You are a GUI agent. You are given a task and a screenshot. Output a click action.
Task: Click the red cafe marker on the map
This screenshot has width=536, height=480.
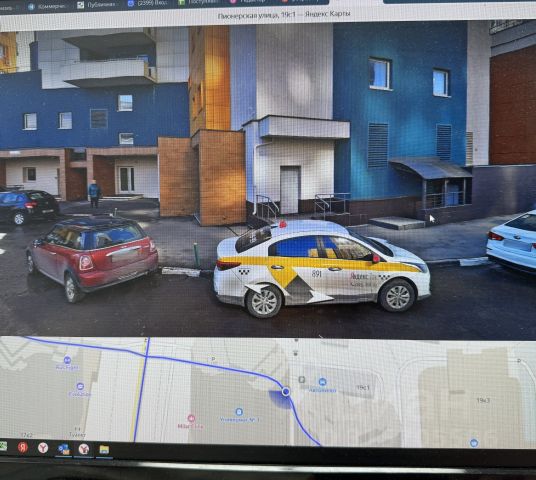pos(191,418)
